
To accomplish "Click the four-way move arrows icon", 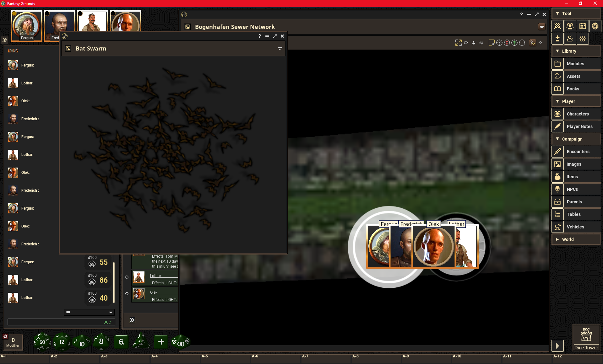I will coord(540,43).
